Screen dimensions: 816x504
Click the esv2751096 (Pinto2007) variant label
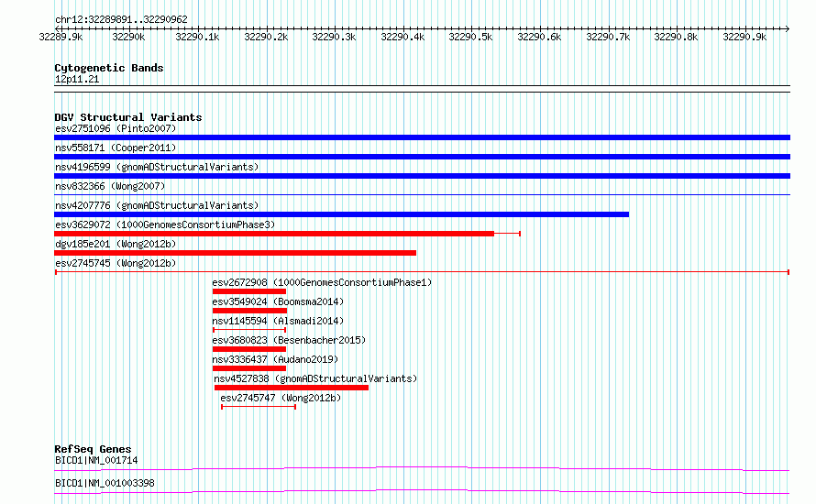click(116, 128)
